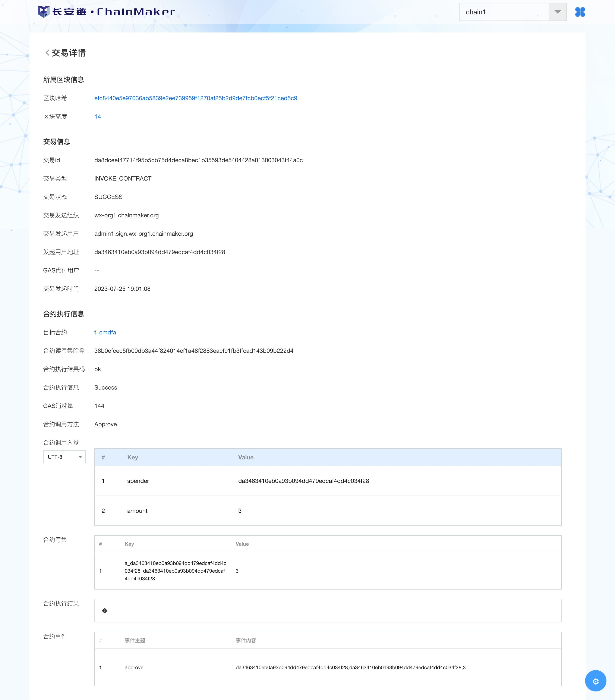Click the 事件内容 column header
Viewport: 615px width, 700px height.
point(246,640)
